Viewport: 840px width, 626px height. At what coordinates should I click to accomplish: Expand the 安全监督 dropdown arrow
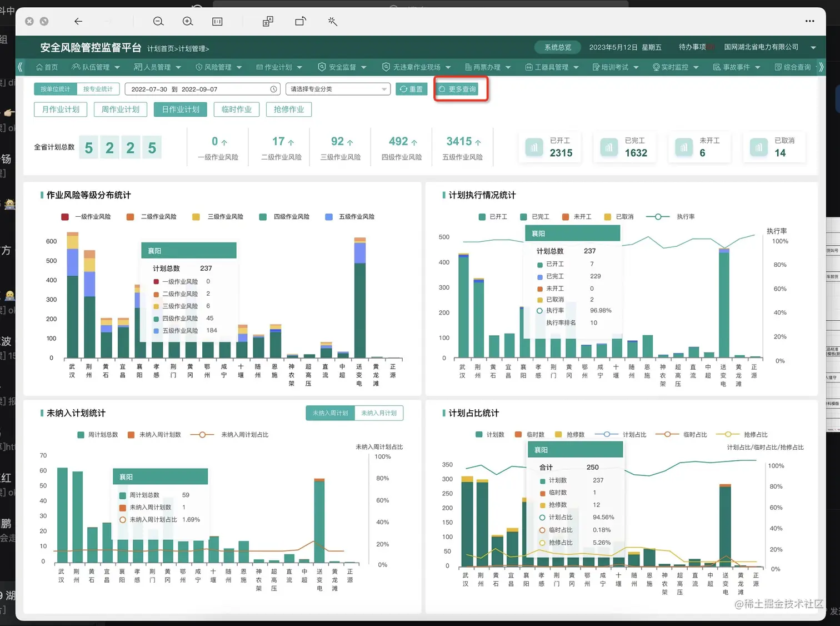tap(364, 68)
